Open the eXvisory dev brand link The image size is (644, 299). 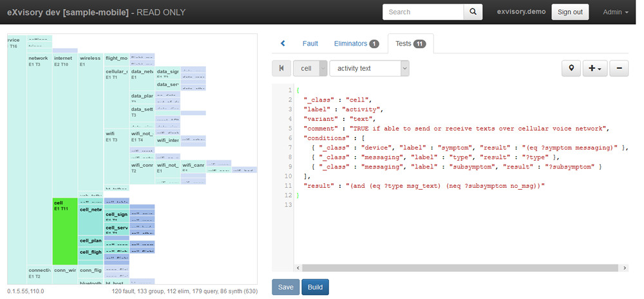point(96,12)
